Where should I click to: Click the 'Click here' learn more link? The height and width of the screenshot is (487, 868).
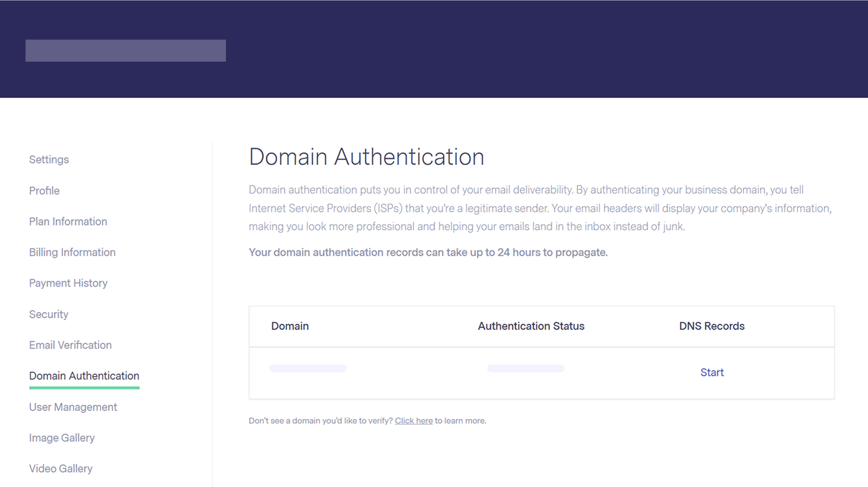(413, 421)
